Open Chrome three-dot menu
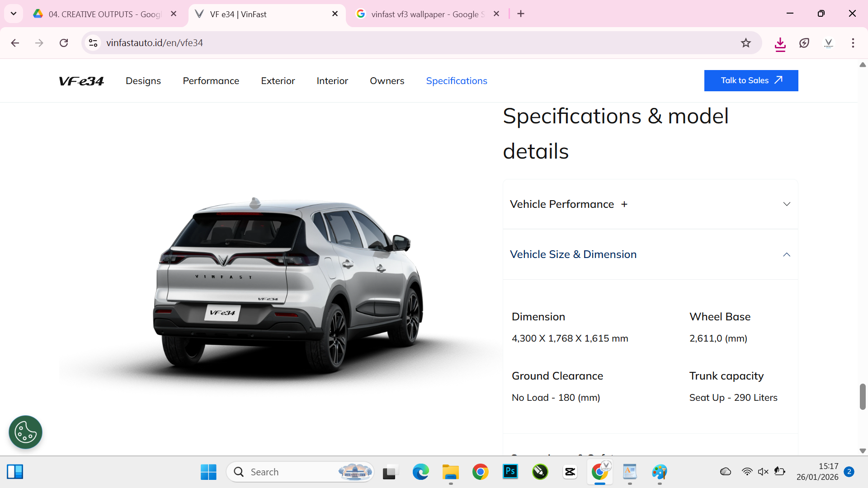The width and height of the screenshot is (868, 488). point(853,43)
